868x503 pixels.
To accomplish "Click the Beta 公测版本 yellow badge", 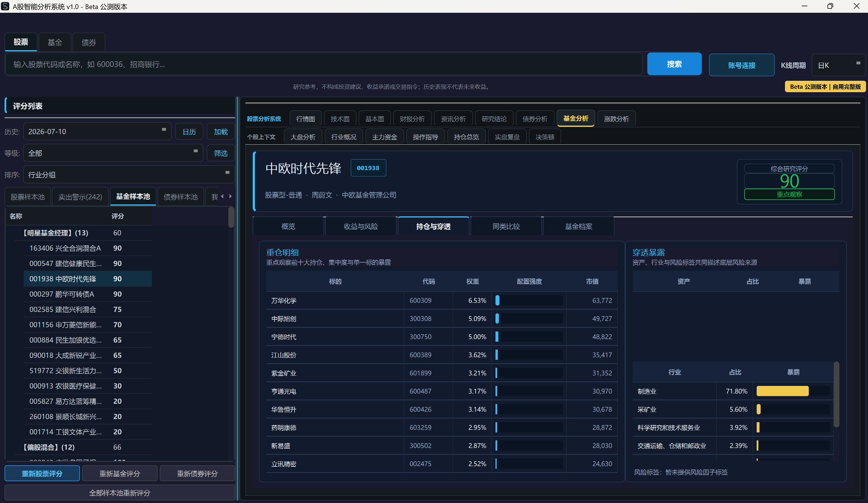I will click(x=825, y=86).
